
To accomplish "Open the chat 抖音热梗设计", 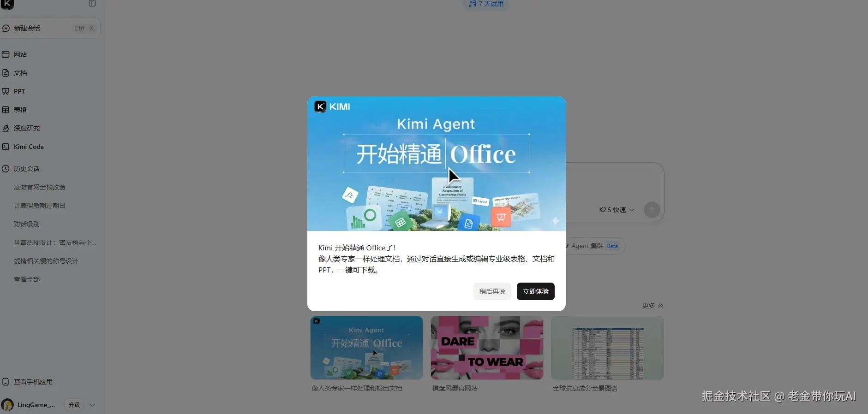I will (55, 242).
